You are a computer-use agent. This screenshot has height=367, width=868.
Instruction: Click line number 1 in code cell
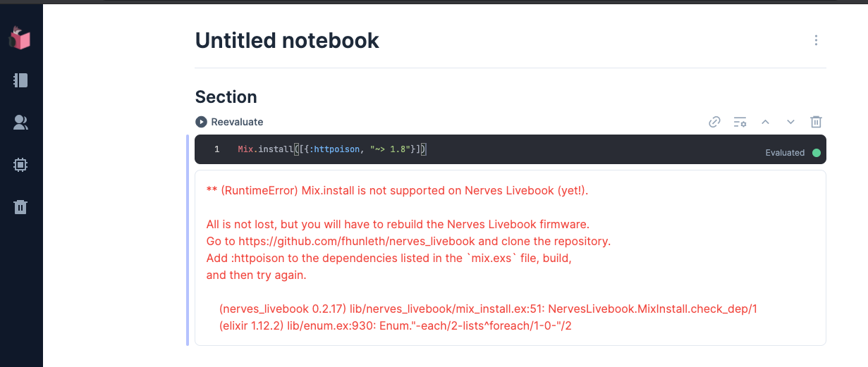tap(216, 149)
